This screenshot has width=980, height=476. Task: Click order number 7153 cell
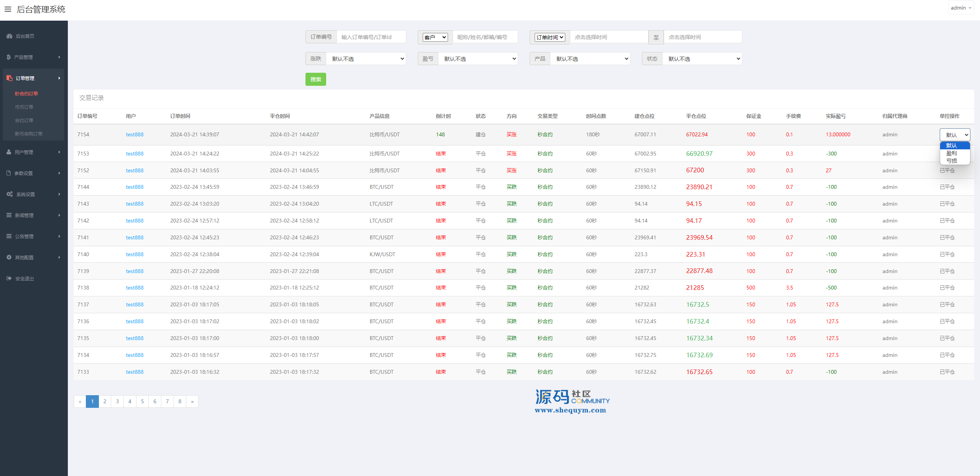[83, 154]
